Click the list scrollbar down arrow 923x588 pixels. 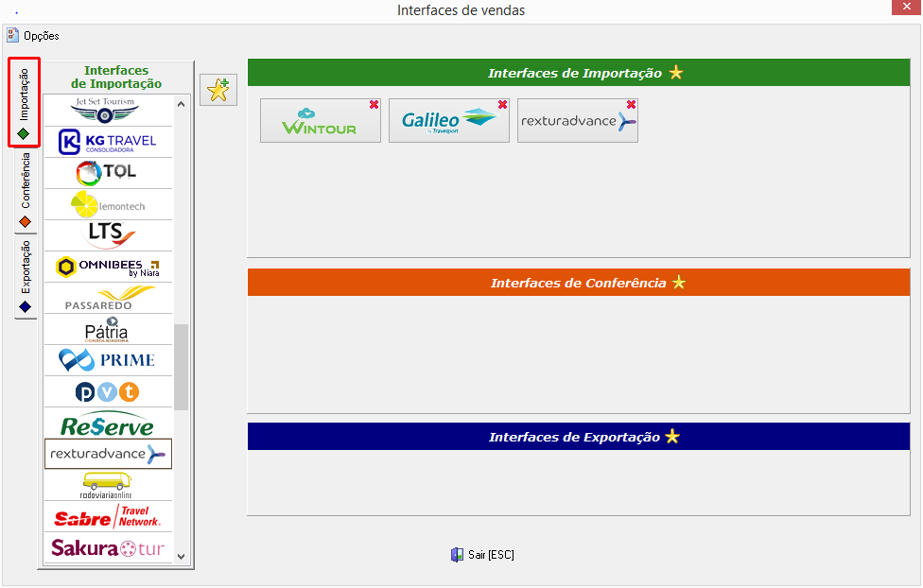point(182,556)
